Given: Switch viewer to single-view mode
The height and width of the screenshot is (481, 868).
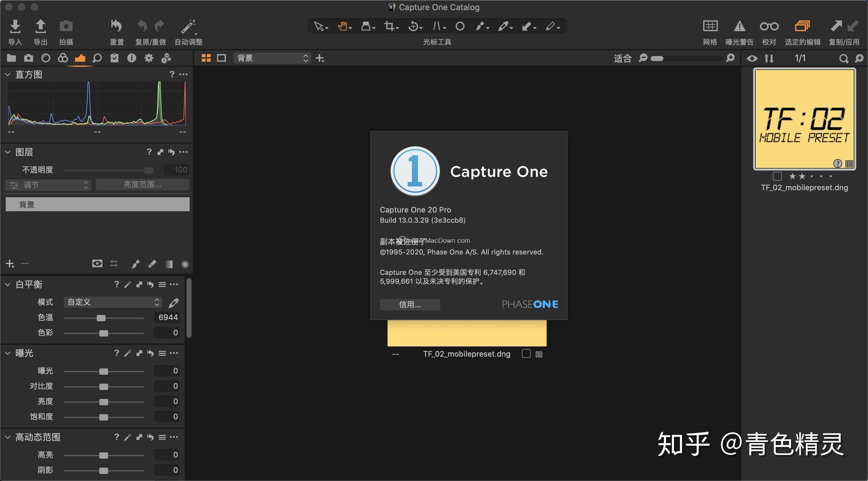Looking at the screenshot, I should (221, 58).
